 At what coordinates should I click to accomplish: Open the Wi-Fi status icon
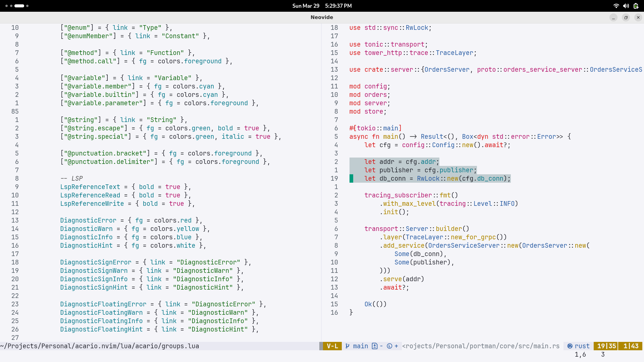pyautogui.click(x=616, y=6)
